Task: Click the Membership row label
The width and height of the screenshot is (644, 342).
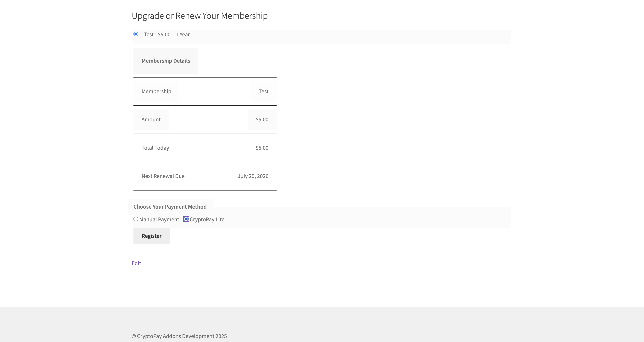Action: (x=156, y=91)
